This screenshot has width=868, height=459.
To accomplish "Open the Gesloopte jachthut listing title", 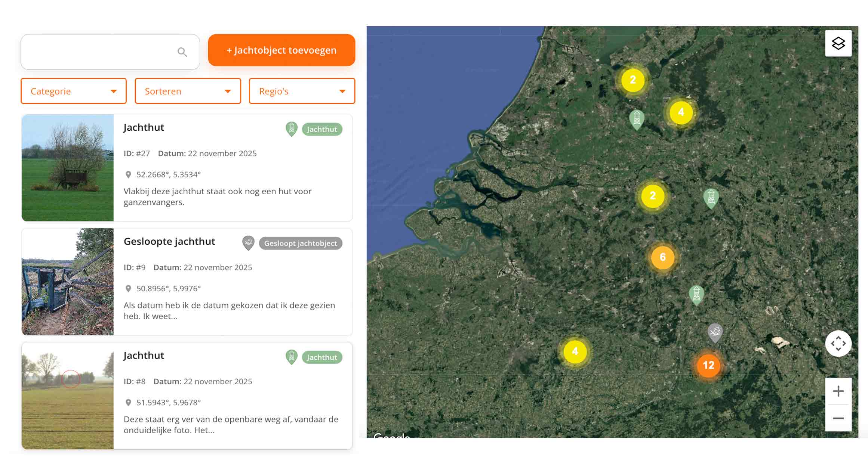I will click(169, 241).
